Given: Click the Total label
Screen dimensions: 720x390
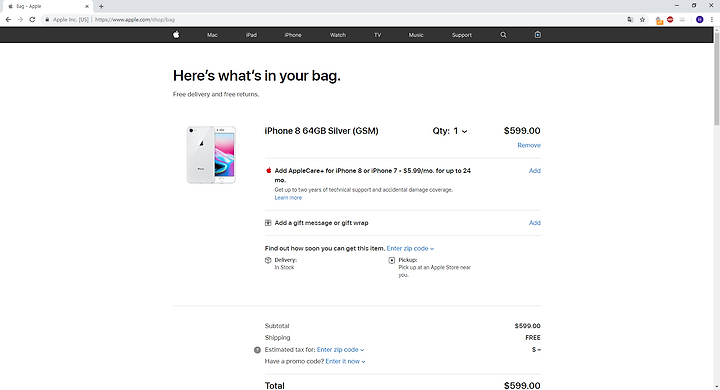Looking at the screenshot, I should pyautogui.click(x=275, y=386).
